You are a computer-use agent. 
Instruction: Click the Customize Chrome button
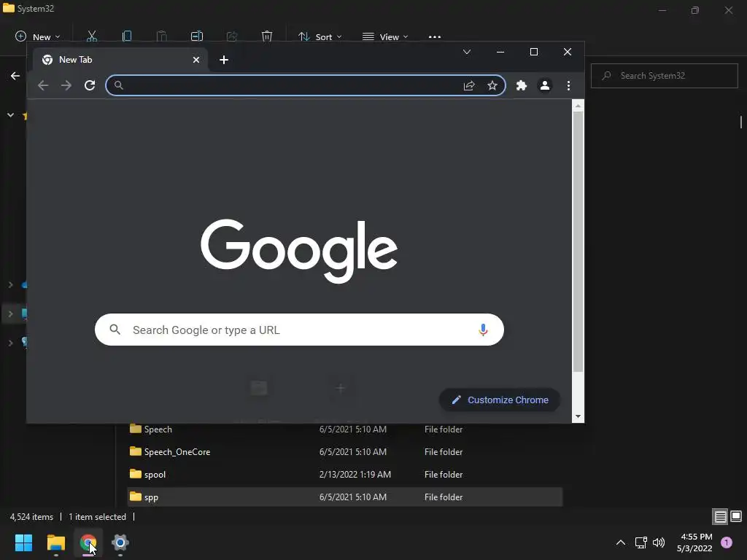point(500,400)
